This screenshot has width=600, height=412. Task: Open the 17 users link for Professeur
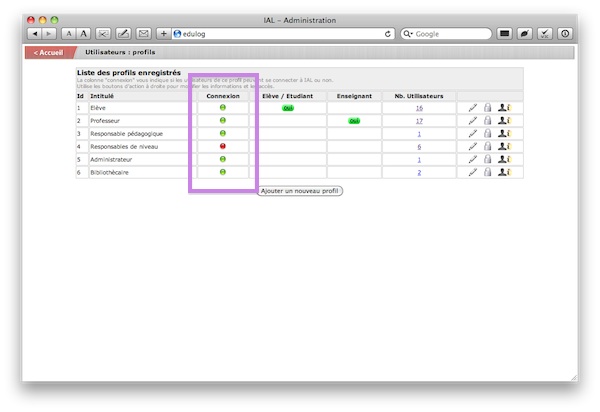click(x=419, y=120)
